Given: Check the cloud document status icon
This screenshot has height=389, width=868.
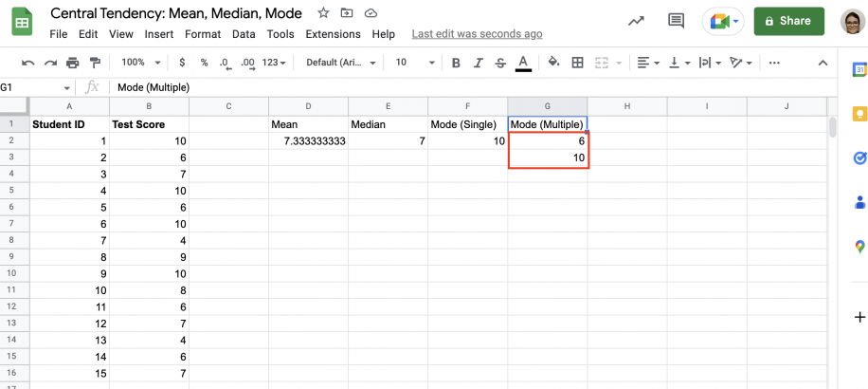Looking at the screenshot, I should pos(371,12).
